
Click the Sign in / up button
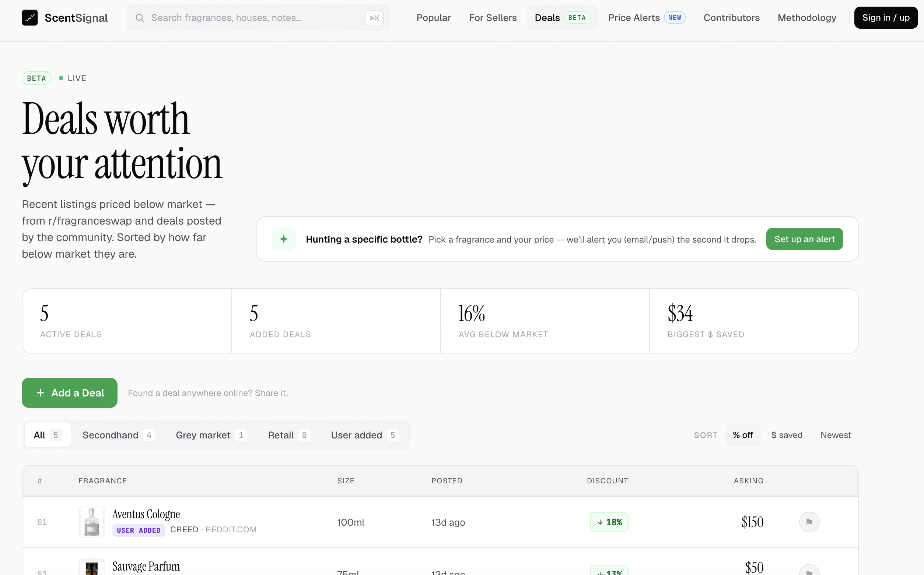click(886, 18)
